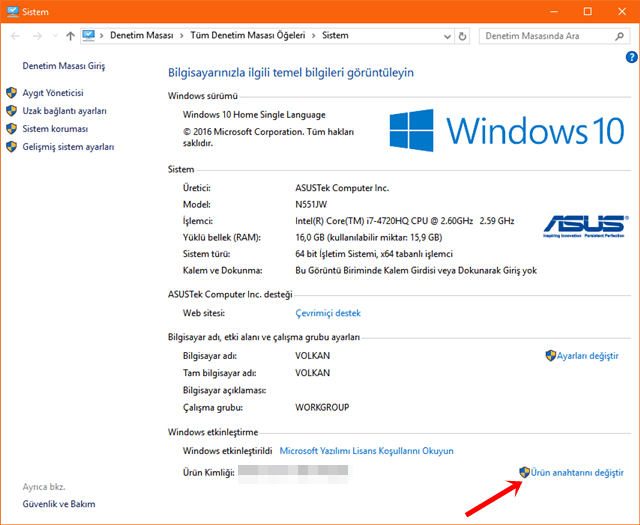Open Microsoft Yazılımı Lisans Koşullarını Okuyun
The height and width of the screenshot is (525, 640).
pos(366,451)
